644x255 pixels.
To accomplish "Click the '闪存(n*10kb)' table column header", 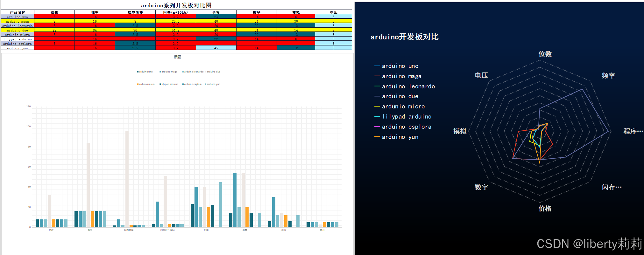I will [x=176, y=12].
